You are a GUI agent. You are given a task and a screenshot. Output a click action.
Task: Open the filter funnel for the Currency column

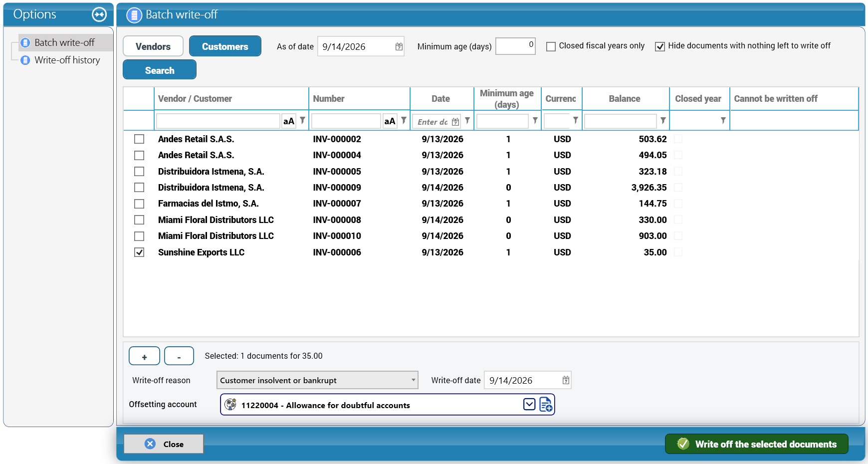(575, 120)
